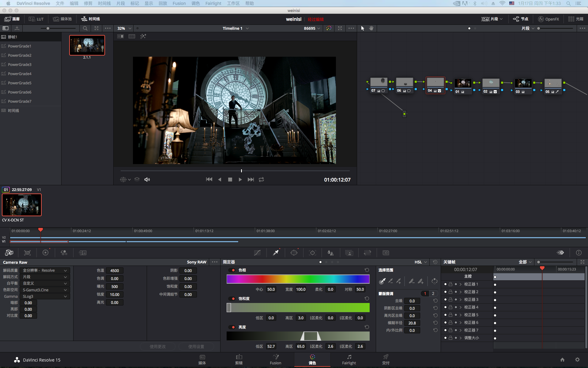The height and width of the screenshot is (368, 588).
Task: Click the Color Wheels palette icon
Action: [46, 253]
